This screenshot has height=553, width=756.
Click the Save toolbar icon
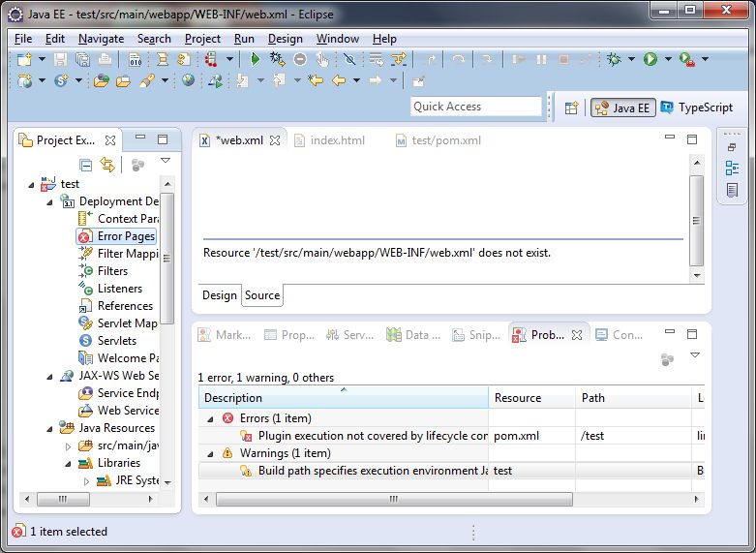(x=60, y=59)
